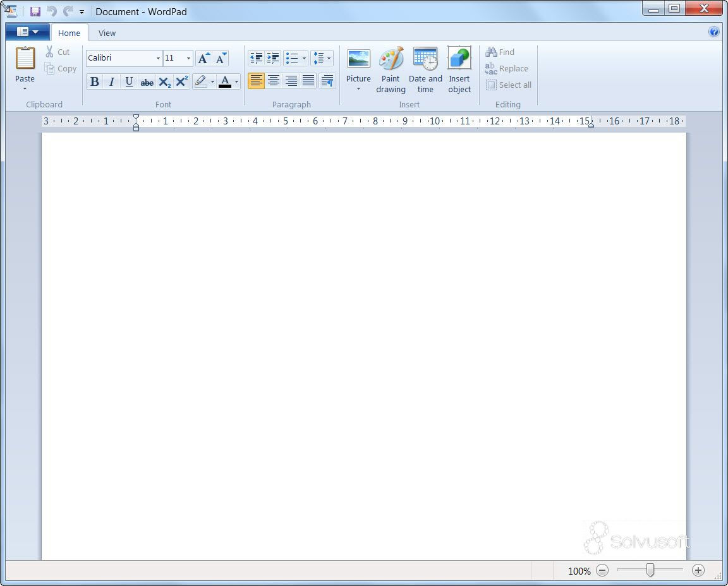Click Find in Editing group
Viewport: 728px width, 586px height.
[x=500, y=52]
